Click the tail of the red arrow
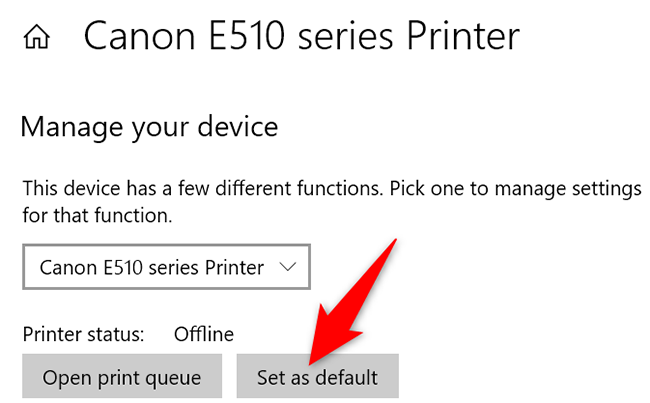 [393, 243]
